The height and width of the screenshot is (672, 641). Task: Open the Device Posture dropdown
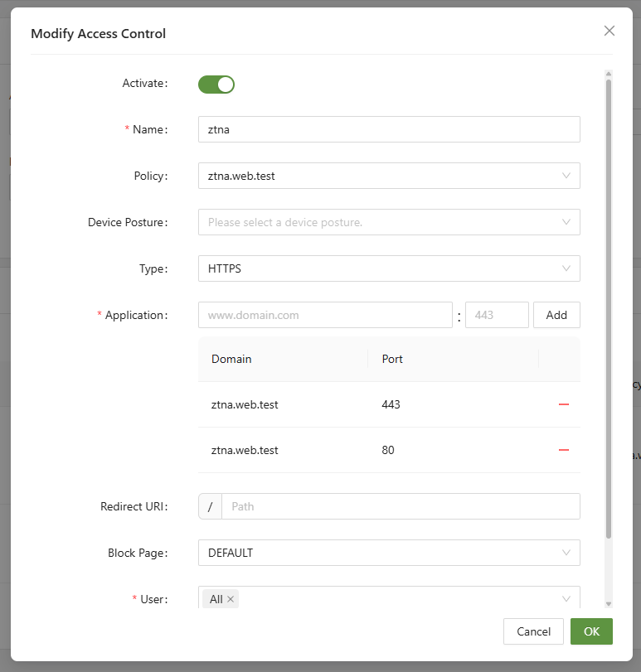click(x=388, y=222)
